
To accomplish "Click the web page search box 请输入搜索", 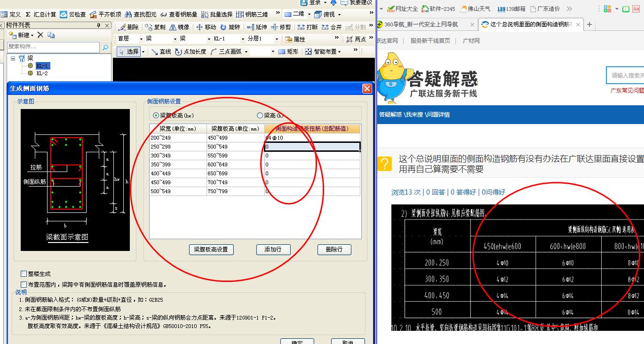I will 625,75.
